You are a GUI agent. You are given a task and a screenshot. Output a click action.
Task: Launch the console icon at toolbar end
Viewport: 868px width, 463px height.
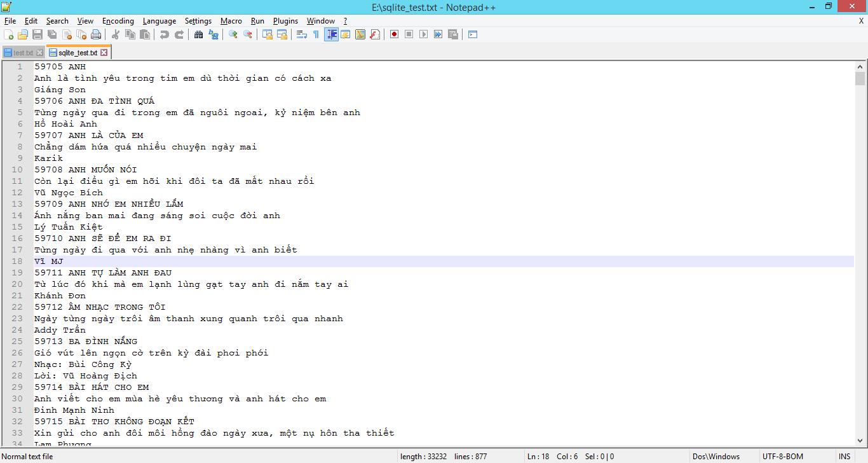(x=473, y=34)
